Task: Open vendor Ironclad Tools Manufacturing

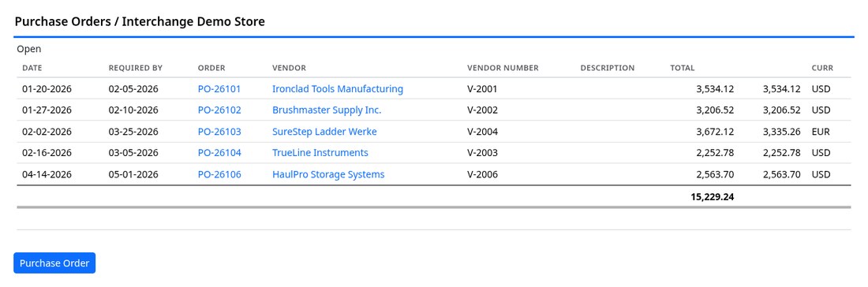Action: point(338,89)
